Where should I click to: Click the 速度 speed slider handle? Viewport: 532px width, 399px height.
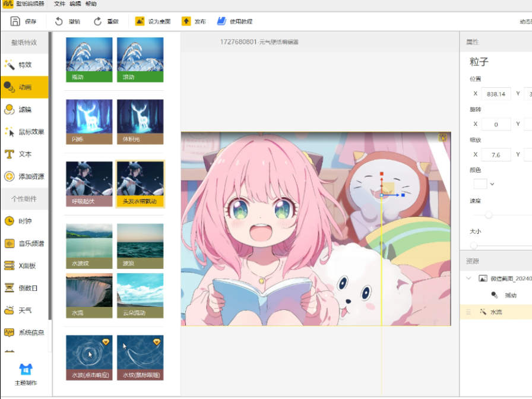(489, 215)
